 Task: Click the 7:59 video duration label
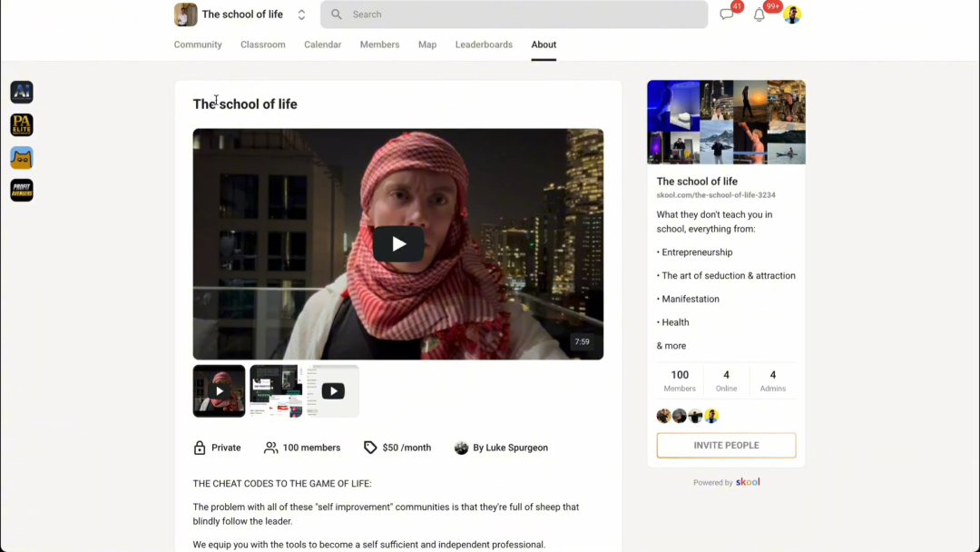582,342
